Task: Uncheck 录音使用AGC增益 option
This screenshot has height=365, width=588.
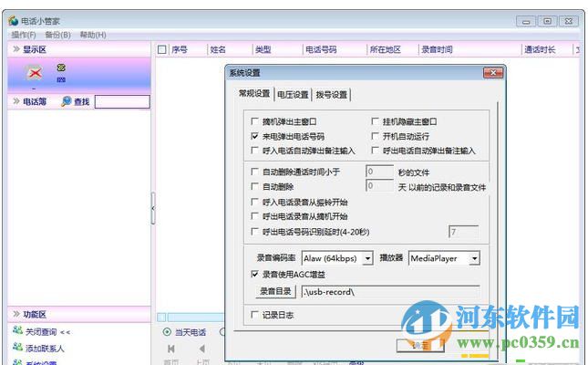Action: click(254, 274)
